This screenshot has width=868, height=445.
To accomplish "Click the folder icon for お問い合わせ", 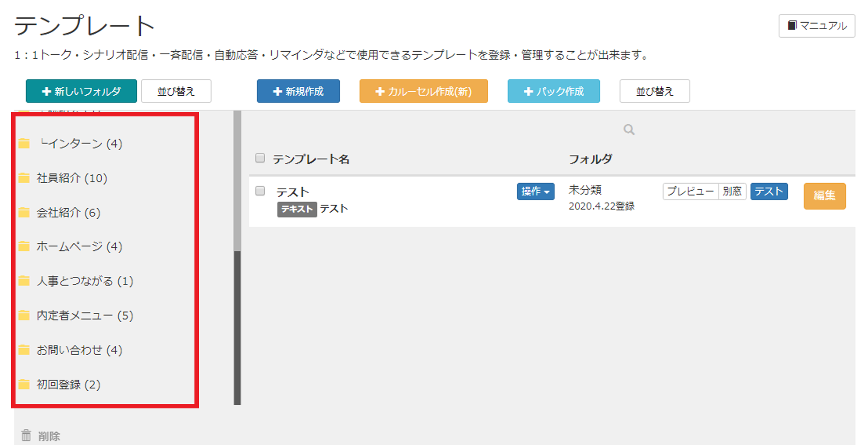I will click(24, 350).
